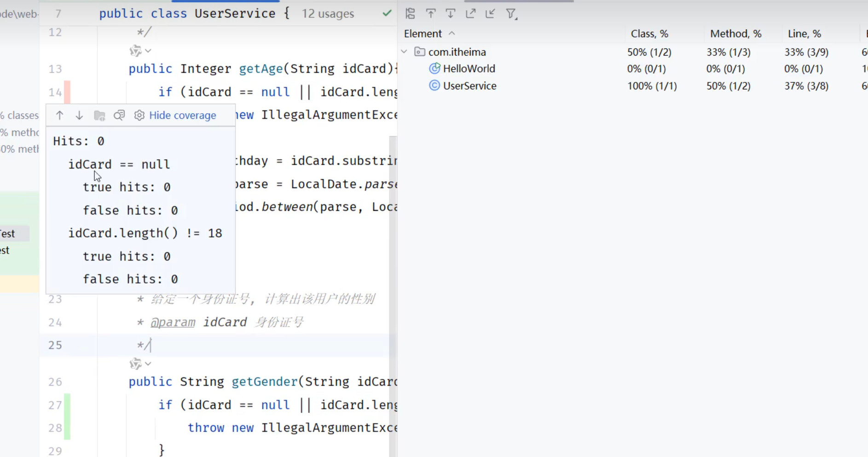Click the navigate-down arrow in coverage toolbar
868x457 pixels.
point(451,14)
